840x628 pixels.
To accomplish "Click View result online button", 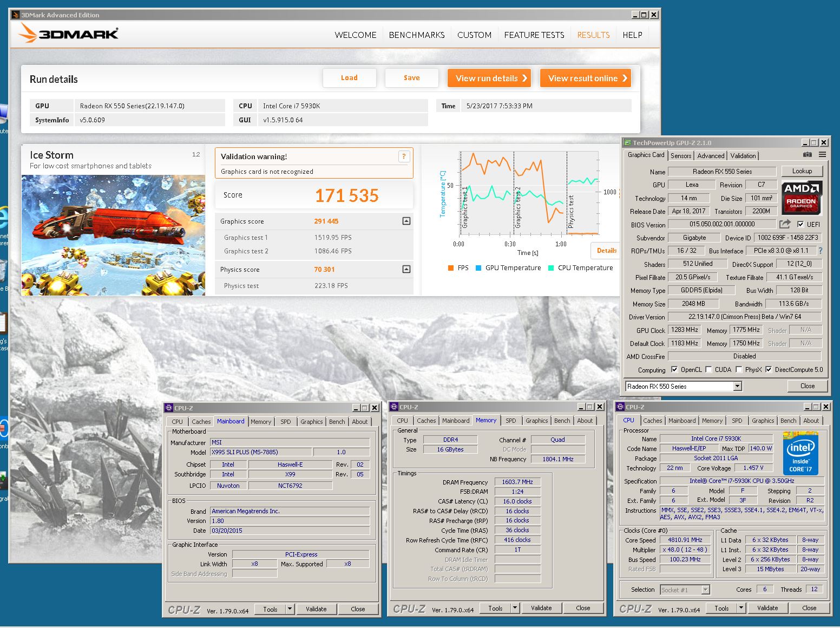I will coord(586,78).
